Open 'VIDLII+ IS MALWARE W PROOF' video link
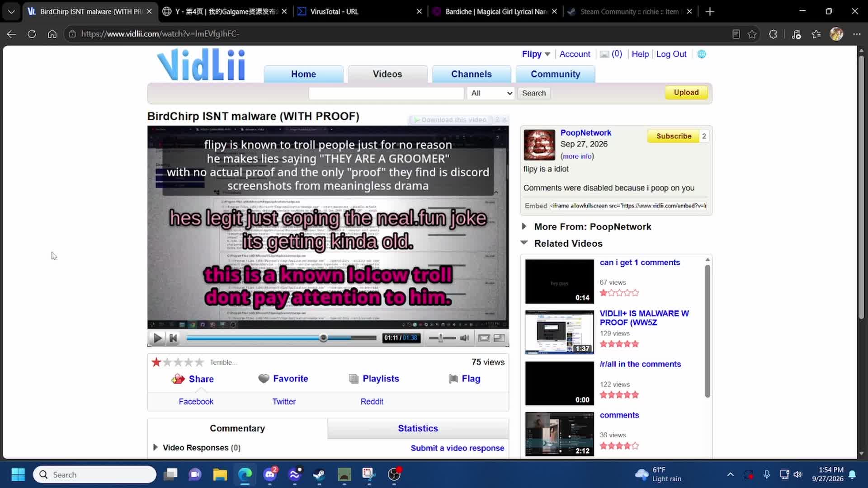Viewport: 868px width, 488px height. click(x=644, y=318)
